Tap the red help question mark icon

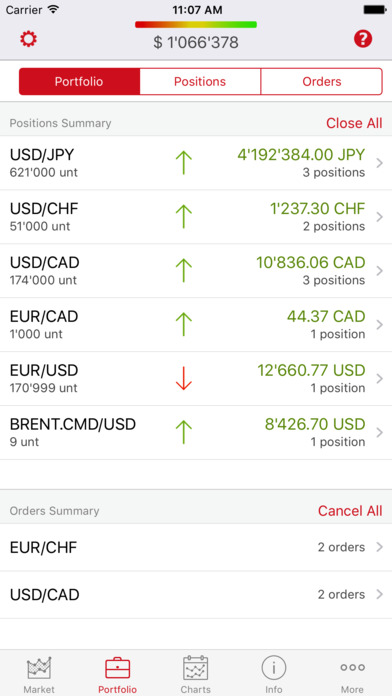[x=363, y=39]
